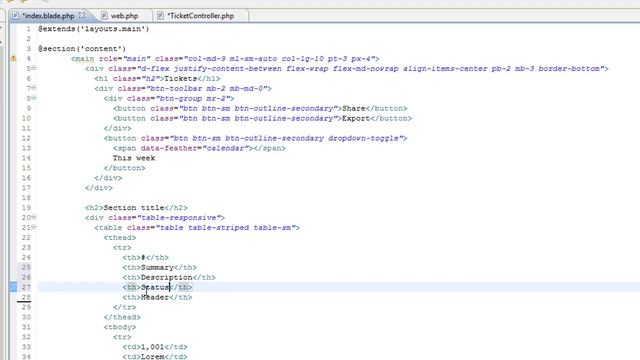Image resolution: width=640 pixels, height=360 pixels.
Task: Click line number 18 in the ruler
Action: 26,198
